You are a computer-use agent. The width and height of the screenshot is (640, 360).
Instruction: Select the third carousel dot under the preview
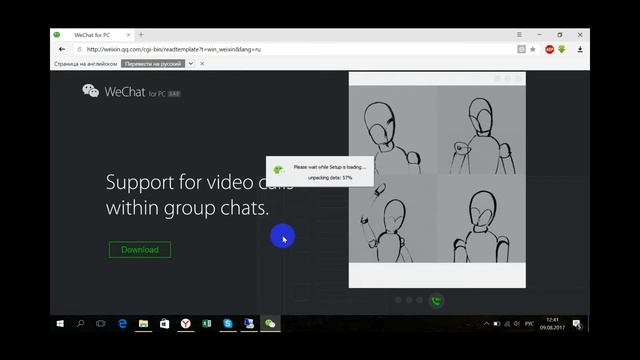419,300
